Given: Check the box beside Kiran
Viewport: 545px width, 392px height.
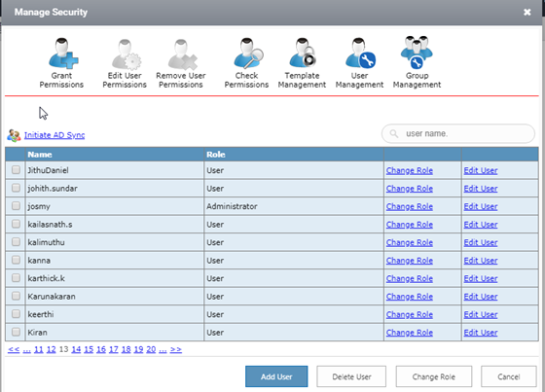Looking at the screenshot, I should [x=16, y=332].
